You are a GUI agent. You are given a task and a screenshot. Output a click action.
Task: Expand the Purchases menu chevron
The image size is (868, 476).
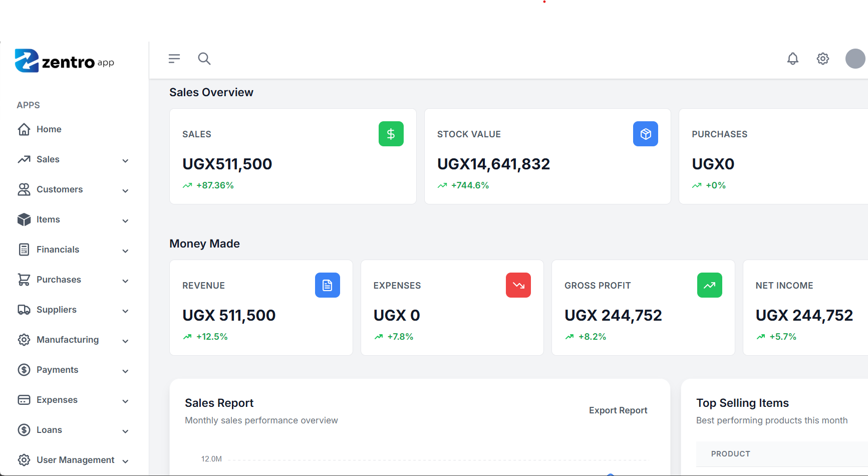[125, 281]
